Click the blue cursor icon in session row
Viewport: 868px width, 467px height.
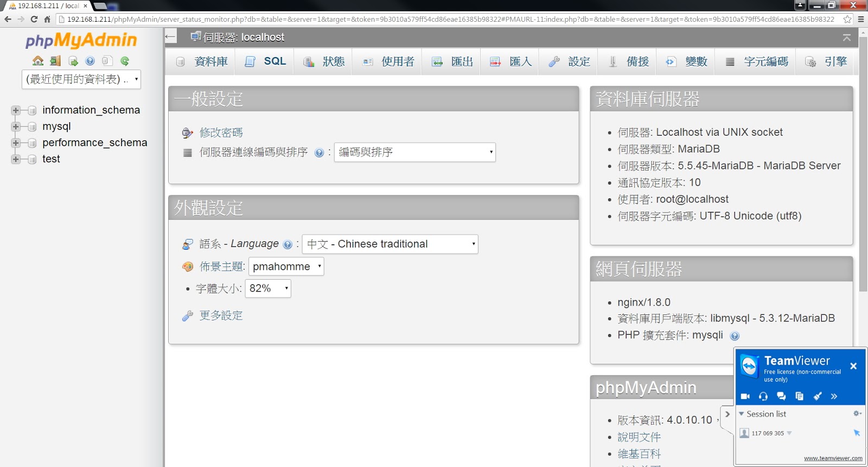pyautogui.click(x=857, y=433)
